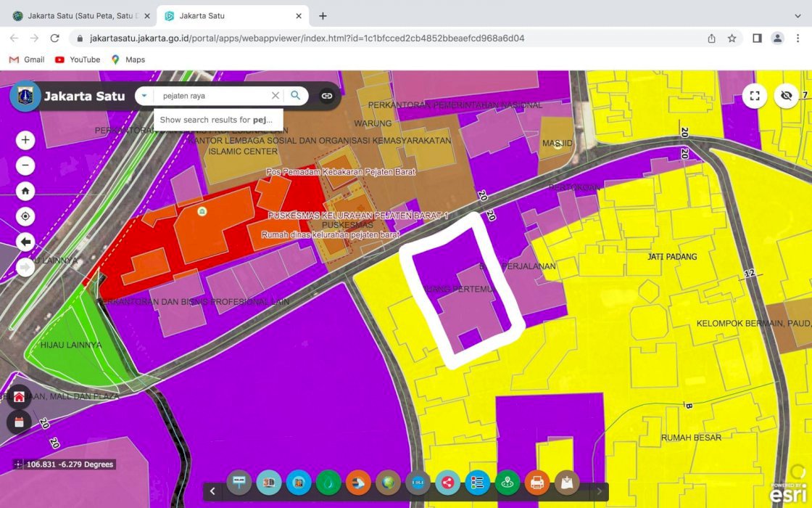Go to the default map extent
This screenshot has height=508, width=812.
coord(25,191)
